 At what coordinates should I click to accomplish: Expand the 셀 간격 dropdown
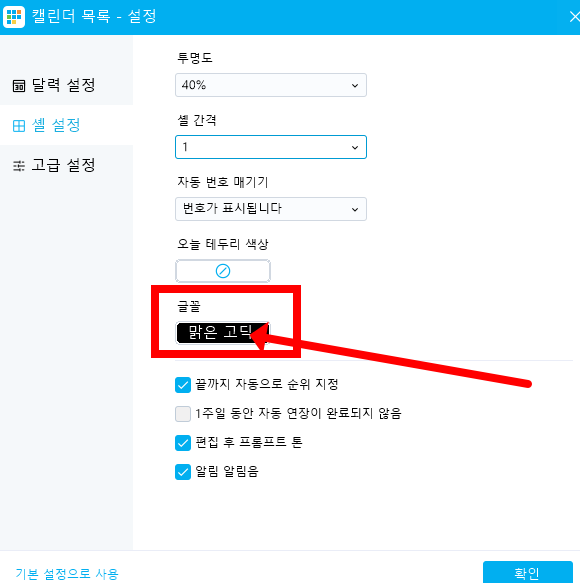271,147
